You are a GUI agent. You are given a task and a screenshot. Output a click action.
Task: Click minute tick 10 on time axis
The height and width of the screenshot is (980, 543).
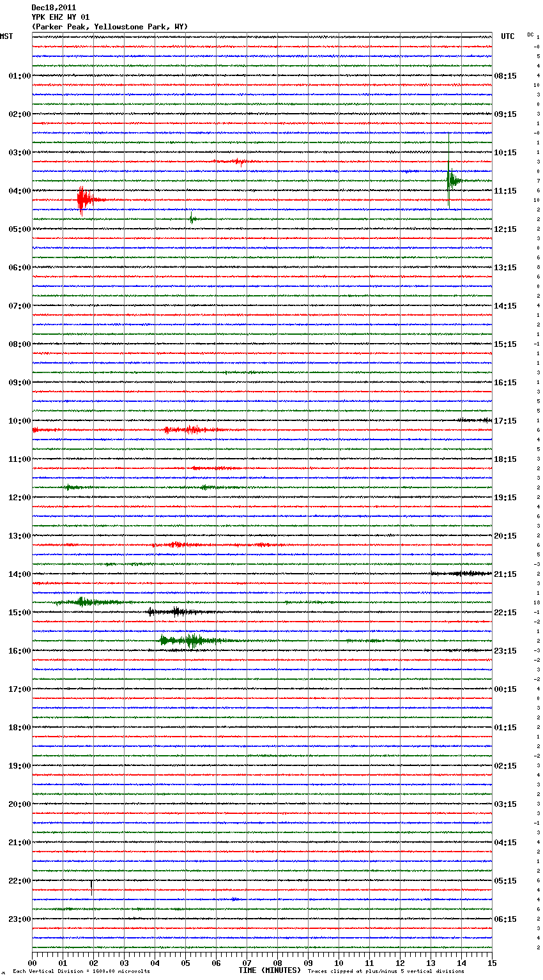click(339, 962)
